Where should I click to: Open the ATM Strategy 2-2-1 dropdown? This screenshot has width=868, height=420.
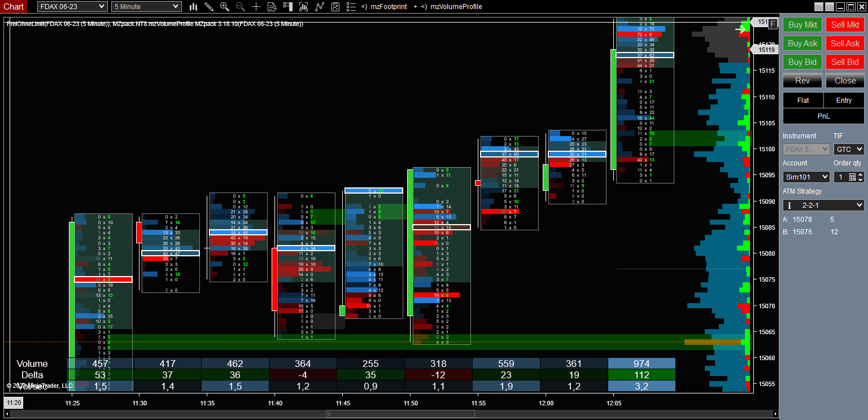pyautogui.click(x=823, y=205)
